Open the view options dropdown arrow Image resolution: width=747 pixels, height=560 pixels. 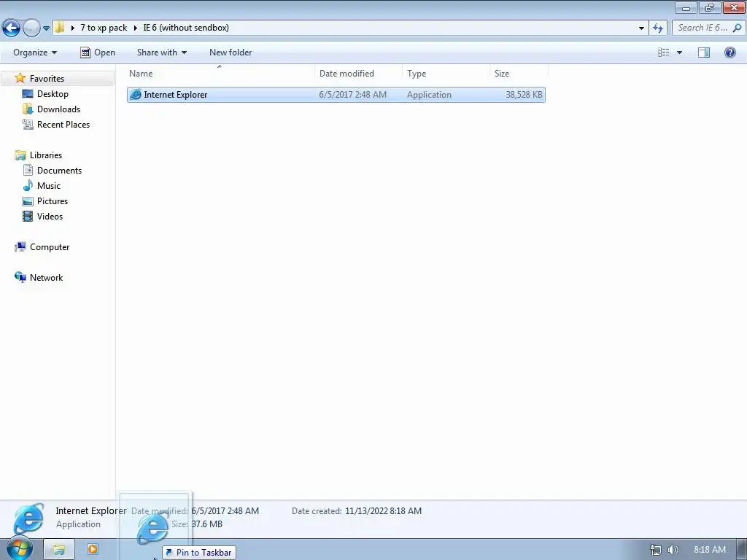point(679,52)
